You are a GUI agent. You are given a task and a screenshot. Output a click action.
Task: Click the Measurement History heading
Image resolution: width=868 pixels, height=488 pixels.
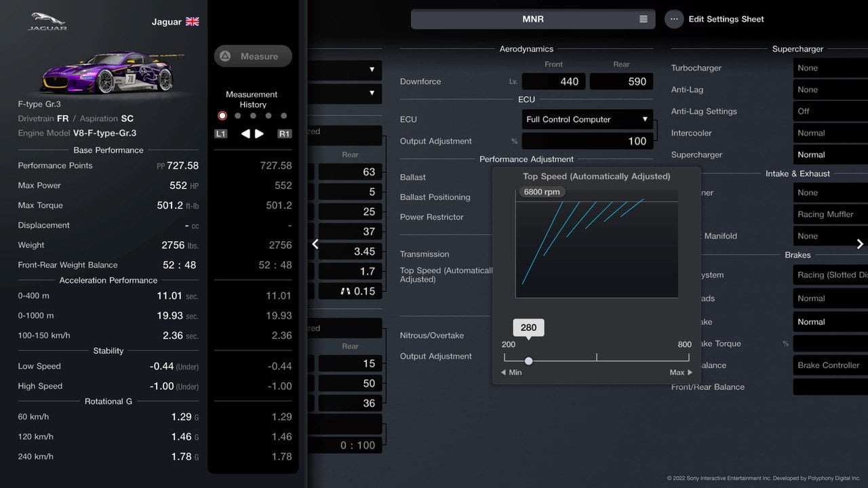(x=252, y=100)
